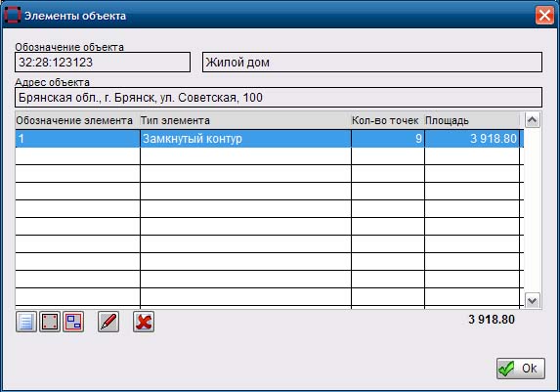Click the square contour with corner points icon
The width and height of the screenshot is (560, 392).
(50, 322)
